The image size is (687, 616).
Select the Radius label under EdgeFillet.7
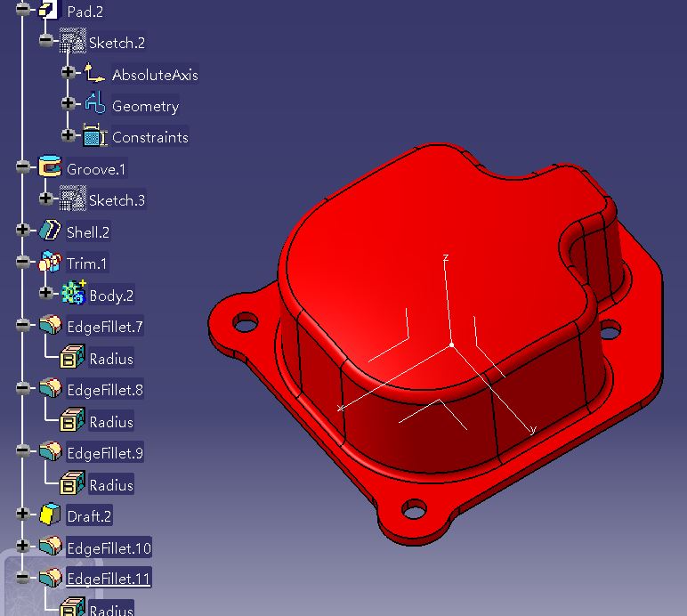(111, 359)
